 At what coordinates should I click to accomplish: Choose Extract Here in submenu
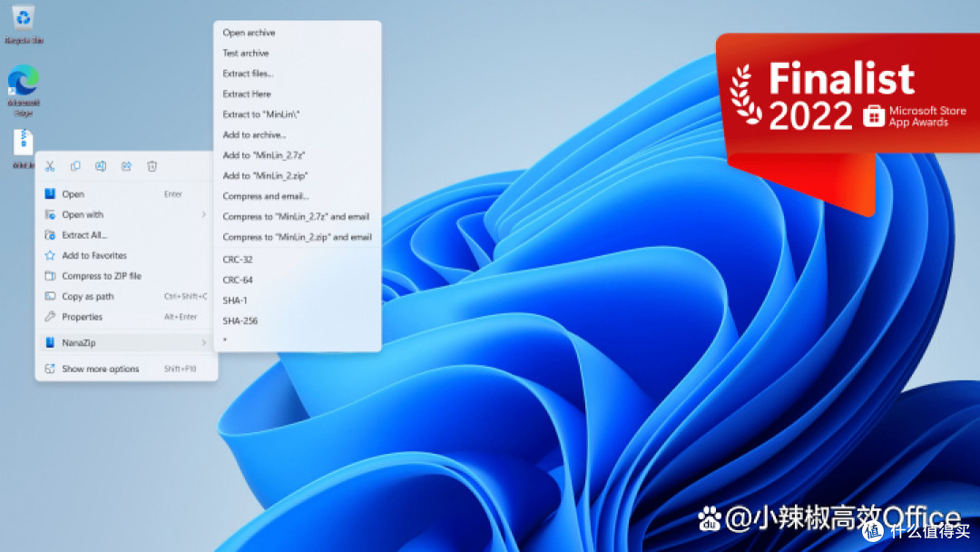point(298,94)
